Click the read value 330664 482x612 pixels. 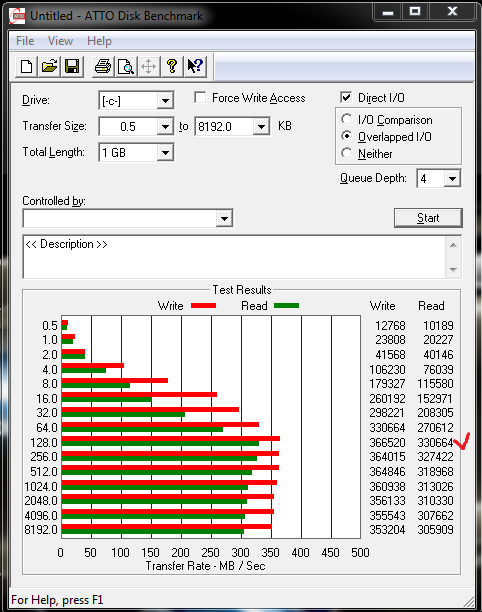click(x=435, y=442)
